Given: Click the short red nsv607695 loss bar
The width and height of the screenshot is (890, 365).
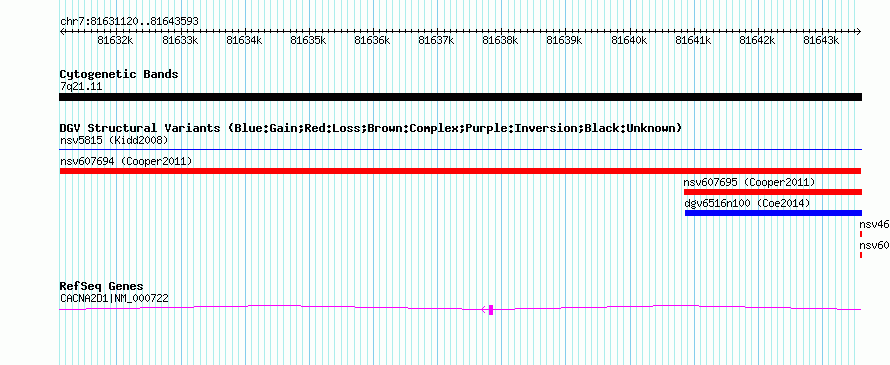Looking at the screenshot, I should tap(773, 192).
